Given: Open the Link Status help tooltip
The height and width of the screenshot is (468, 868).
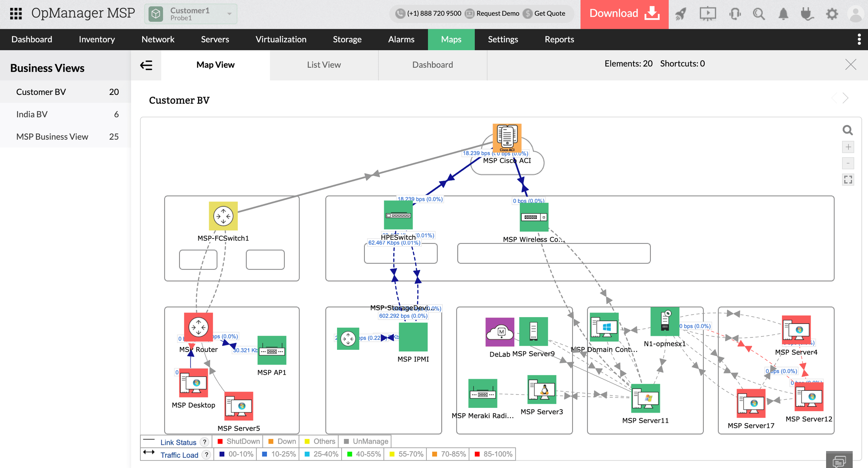Looking at the screenshot, I should pos(205,442).
